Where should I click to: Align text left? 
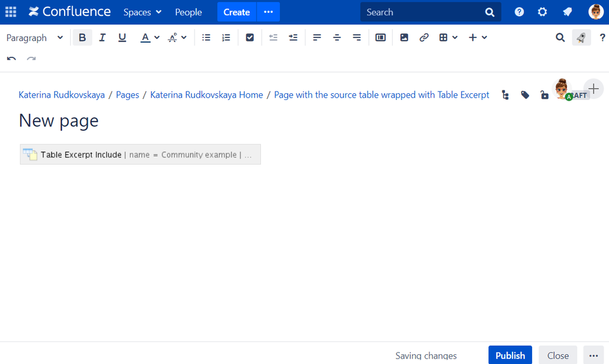point(317,38)
